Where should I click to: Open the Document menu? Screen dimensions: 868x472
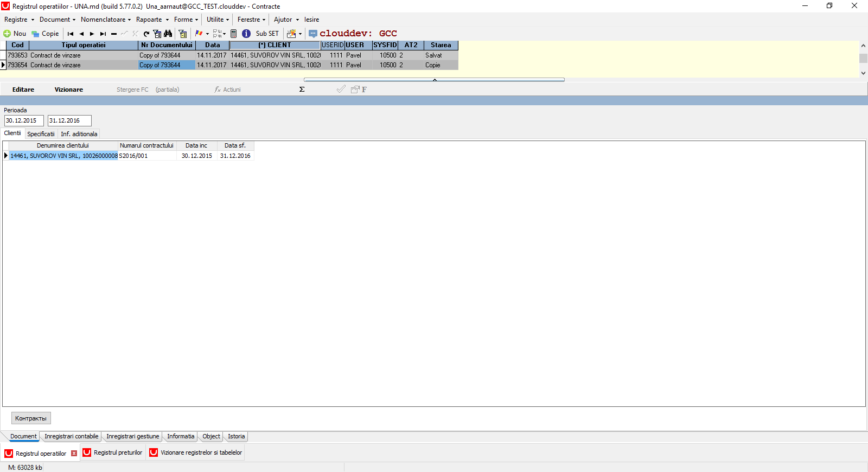click(x=58, y=20)
